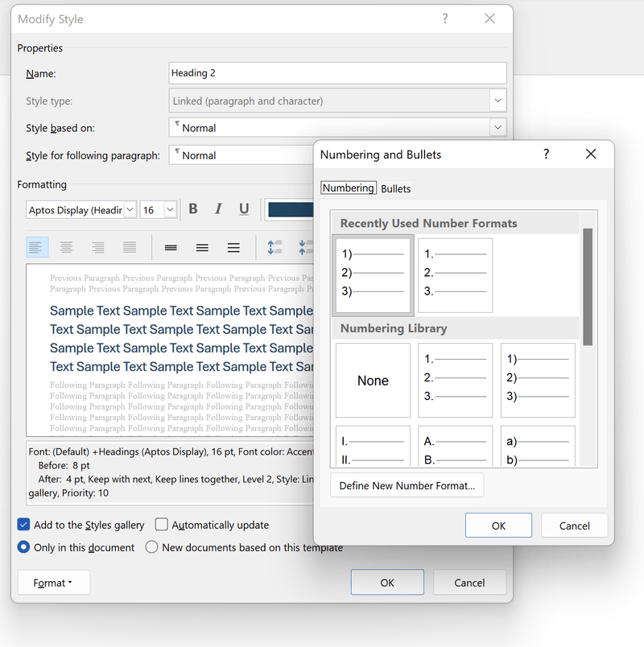Screen dimensions: 644x647
Task: Cancel the Numbering and Bullets dialog
Action: tap(574, 525)
